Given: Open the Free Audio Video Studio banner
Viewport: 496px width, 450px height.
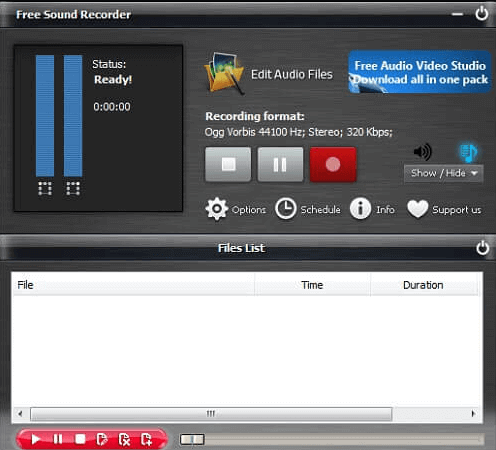Looking at the screenshot, I should pyautogui.click(x=420, y=72).
